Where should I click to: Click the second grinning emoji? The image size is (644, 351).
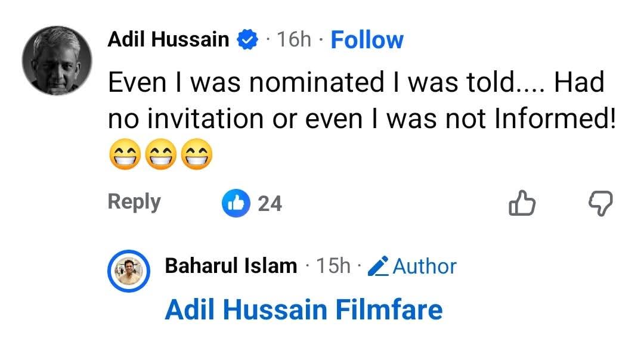(158, 153)
